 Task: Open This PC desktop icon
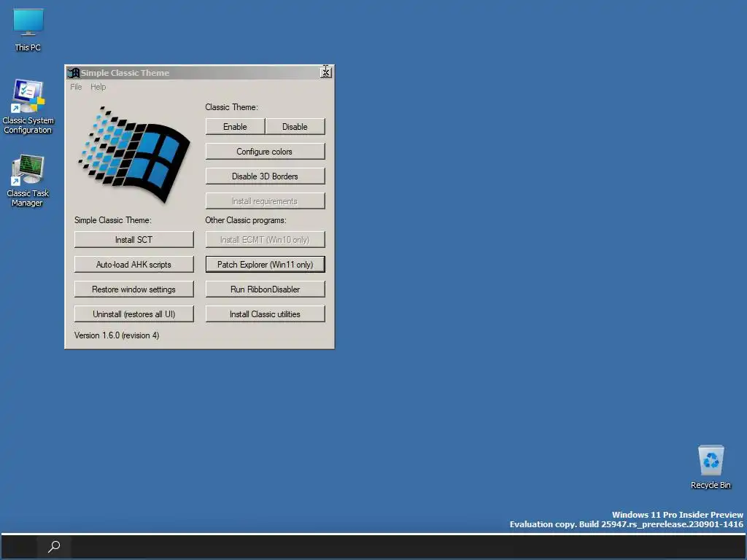[28, 29]
